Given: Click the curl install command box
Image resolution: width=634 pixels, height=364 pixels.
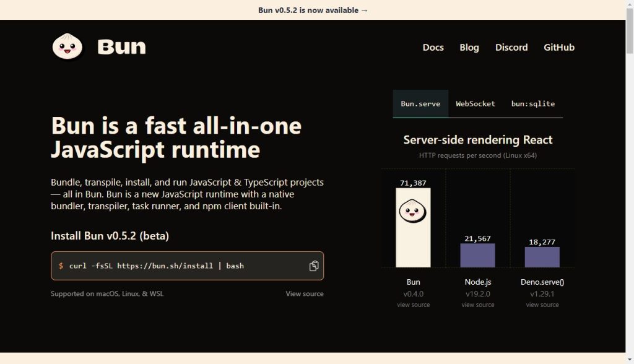Looking at the screenshot, I should pos(187,266).
